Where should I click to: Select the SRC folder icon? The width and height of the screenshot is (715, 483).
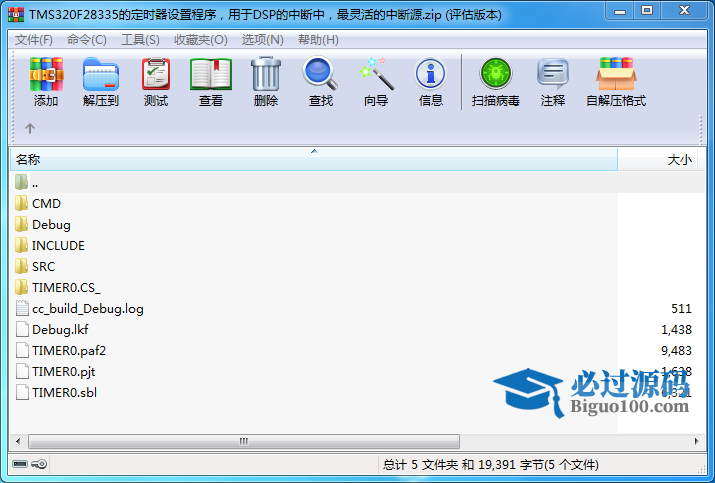(21, 266)
